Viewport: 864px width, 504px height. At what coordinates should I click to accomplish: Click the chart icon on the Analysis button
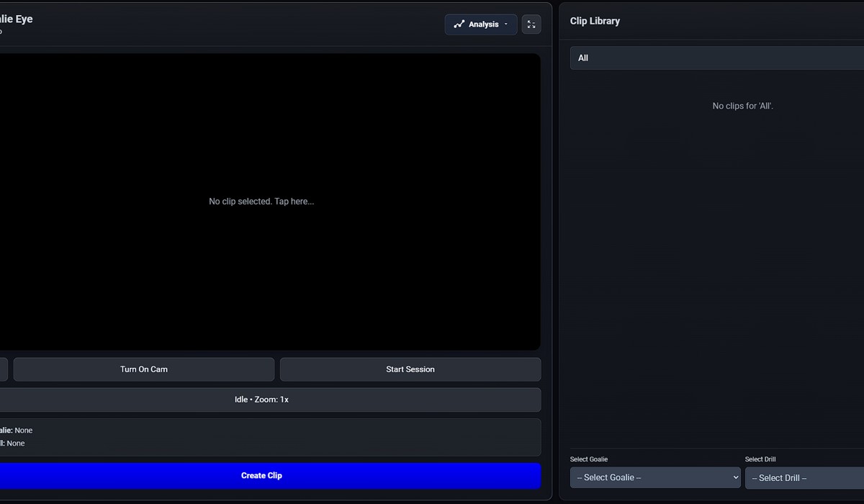point(459,24)
